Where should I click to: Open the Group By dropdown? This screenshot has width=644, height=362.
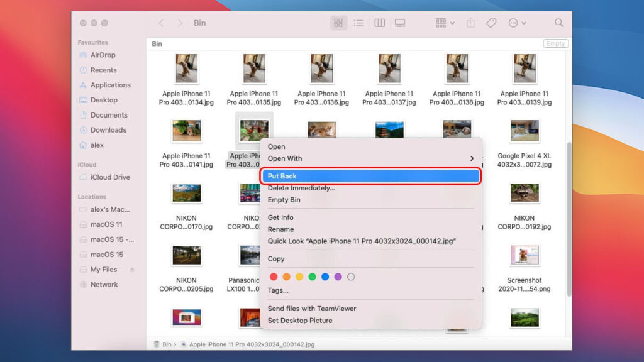pos(445,23)
